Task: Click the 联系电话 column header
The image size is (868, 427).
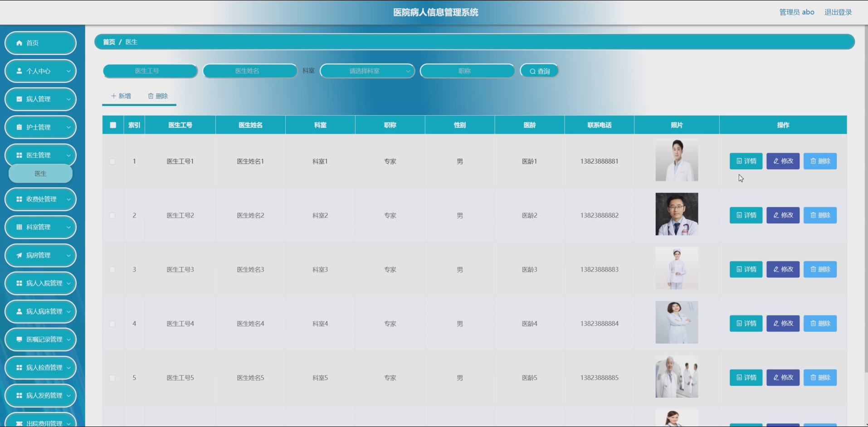Action: [x=600, y=125]
